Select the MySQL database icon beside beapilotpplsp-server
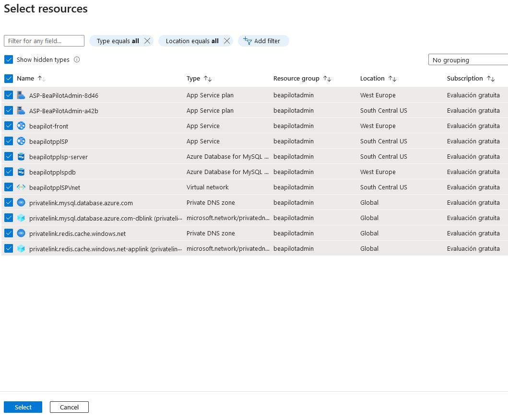Screen dimensions: 508x420 [x=21, y=156]
